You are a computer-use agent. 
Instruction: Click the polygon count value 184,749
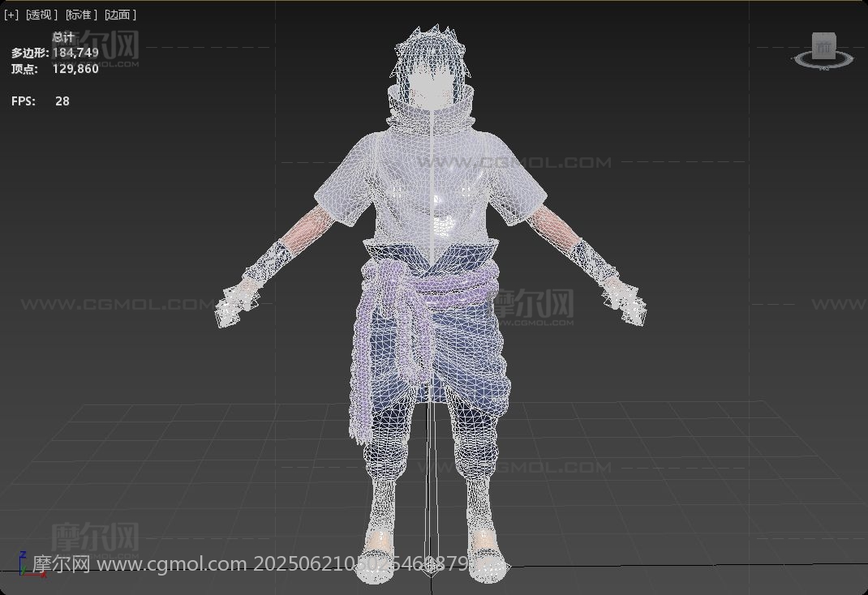(x=75, y=53)
